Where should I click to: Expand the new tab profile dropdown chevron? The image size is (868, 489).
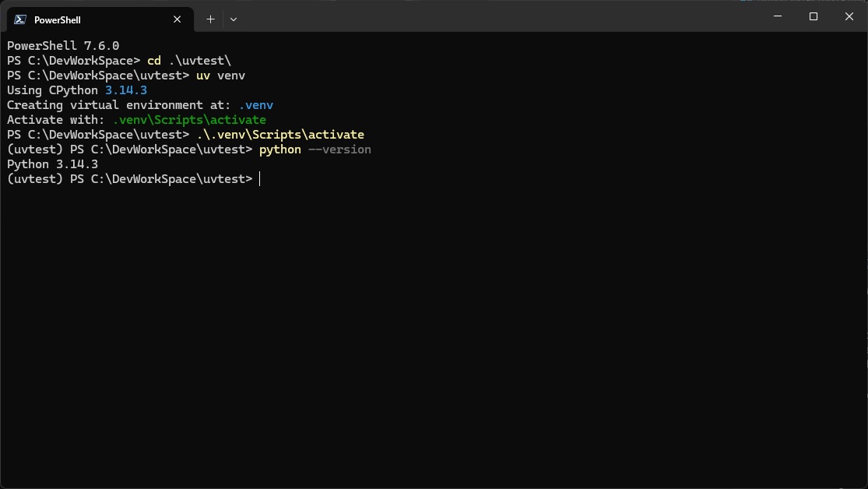[x=234, y=19]
